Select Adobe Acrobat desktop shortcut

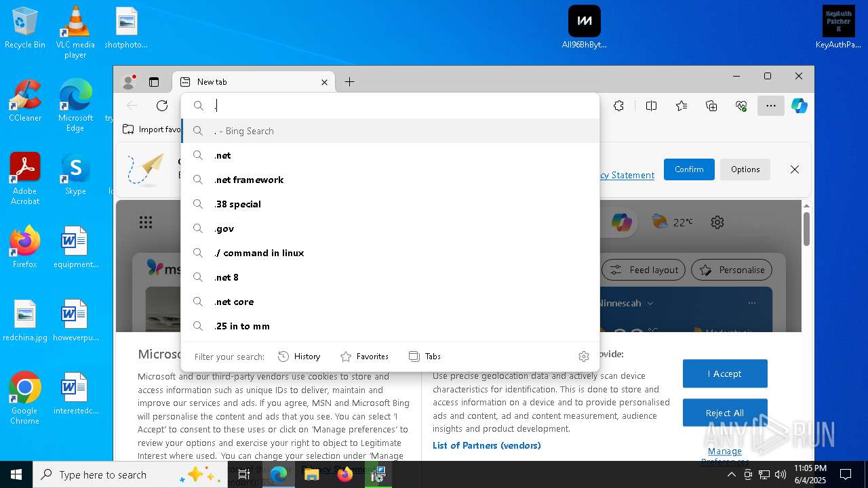click(25, 178)
